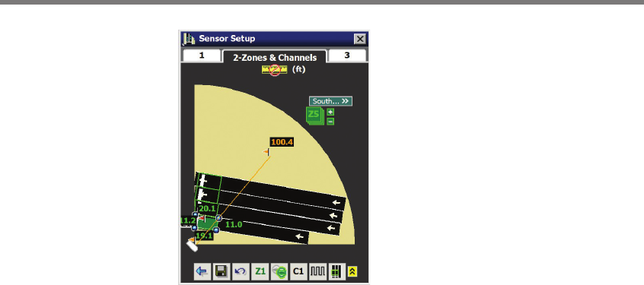Viewport: 644px width, 285px height.
Task: Expand the South... approach selector
Action: (330, 101)
